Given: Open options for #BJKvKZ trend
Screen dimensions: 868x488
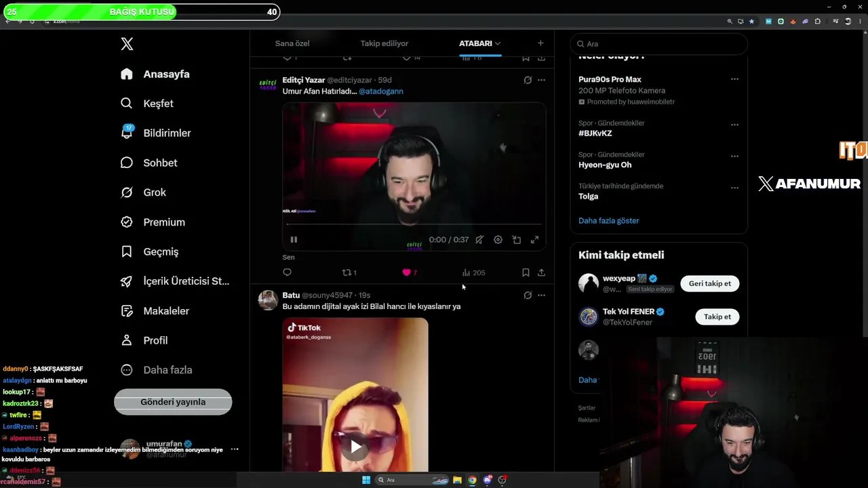Looking at the screenshot, I should (x=734, y=125).
